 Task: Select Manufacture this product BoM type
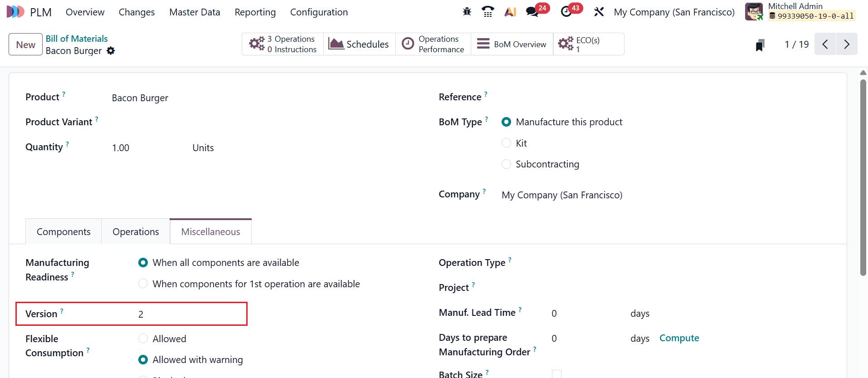(x=506, y=122)
